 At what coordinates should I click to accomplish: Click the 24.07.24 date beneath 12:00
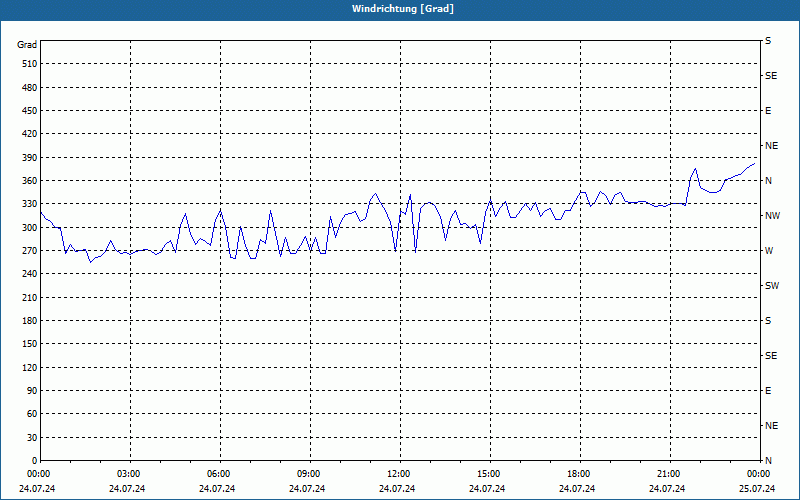click(x=397, y=489)
